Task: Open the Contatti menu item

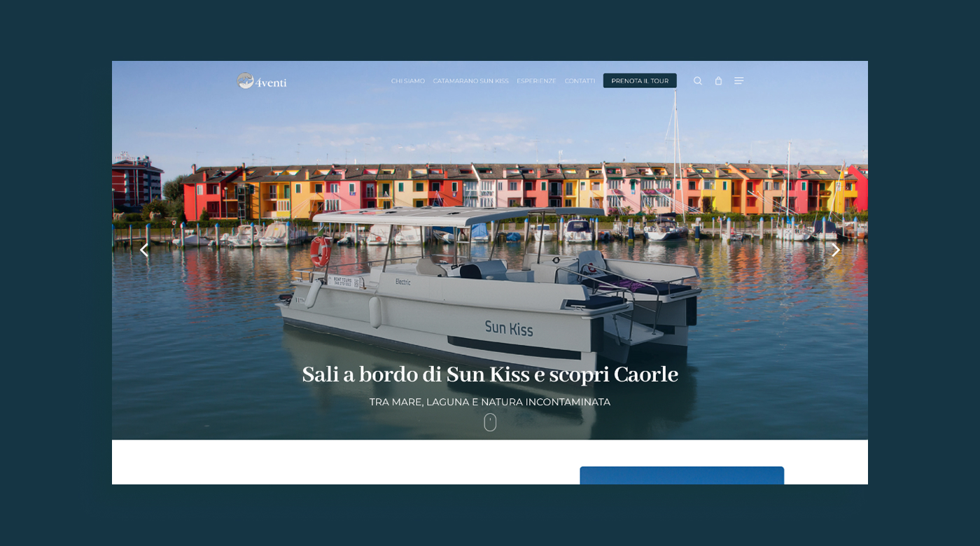Action: 580,81
